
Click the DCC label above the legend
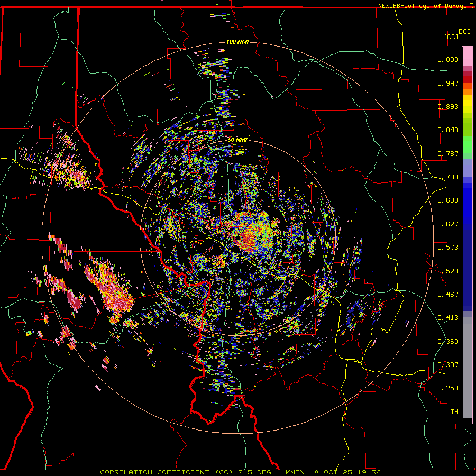[464, 32]
